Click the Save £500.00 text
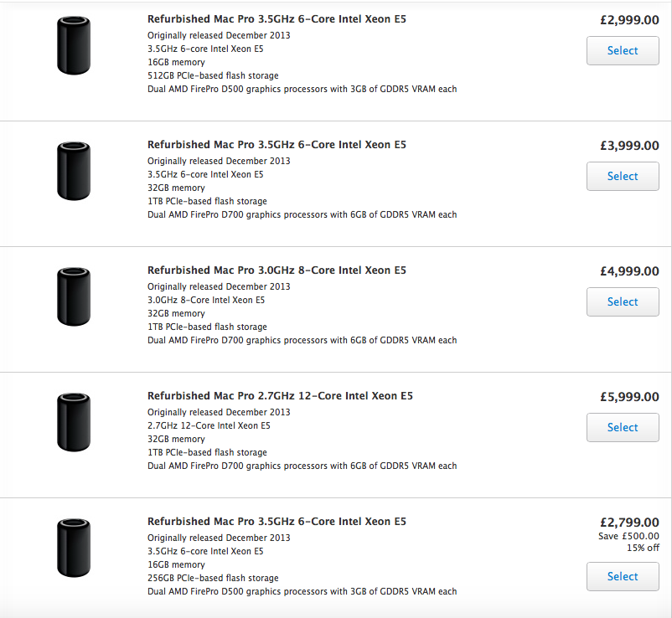Screen dimensions: 672x618 coord(628,536)
